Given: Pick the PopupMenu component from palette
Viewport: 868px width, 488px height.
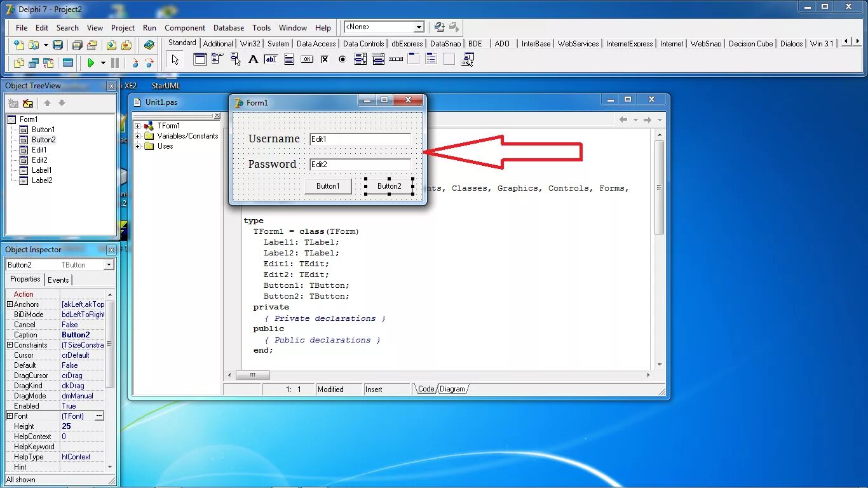Looking at the screenshot, I should (x=235, y=59).
